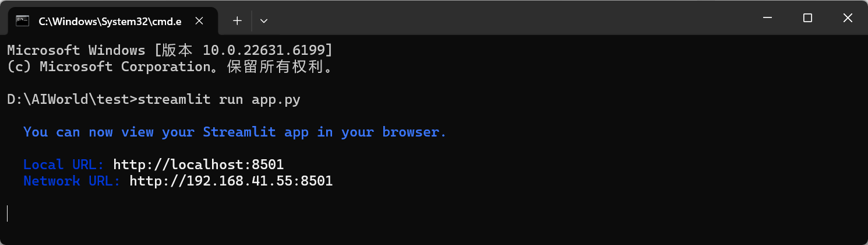Click the 'Local URL:' label
Image resolution: width=868 pixels, height=245 pixels.
[x=63, y=164]
